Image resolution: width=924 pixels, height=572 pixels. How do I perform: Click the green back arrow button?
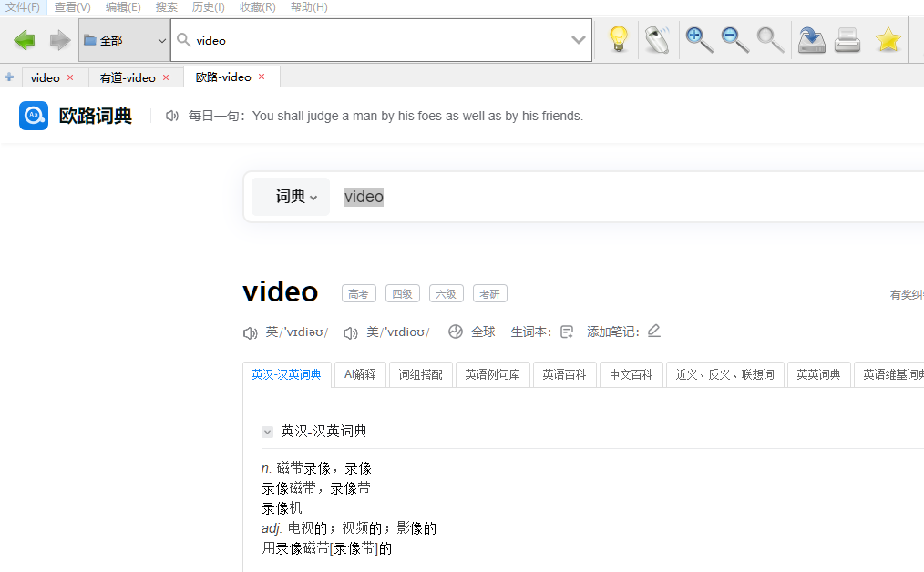(x=25, y=40)
